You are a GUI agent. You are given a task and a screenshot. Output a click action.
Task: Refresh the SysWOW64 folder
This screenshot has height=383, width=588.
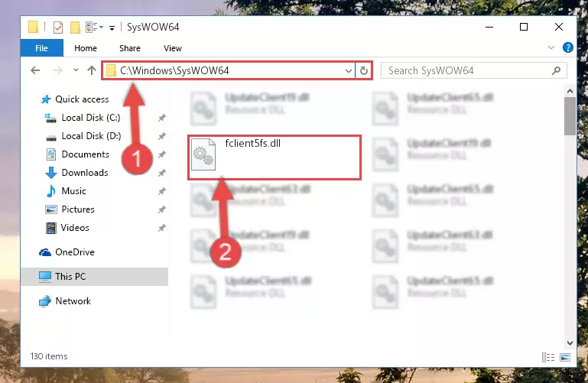coord(364,70)
